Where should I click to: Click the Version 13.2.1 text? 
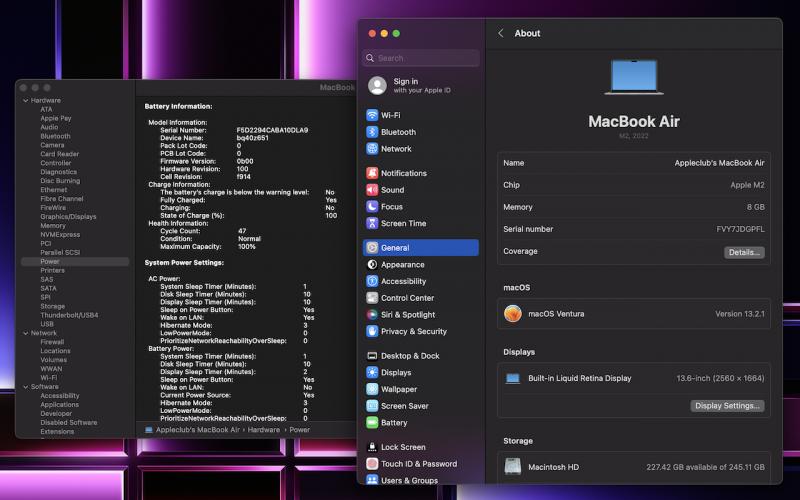(740, 314)
